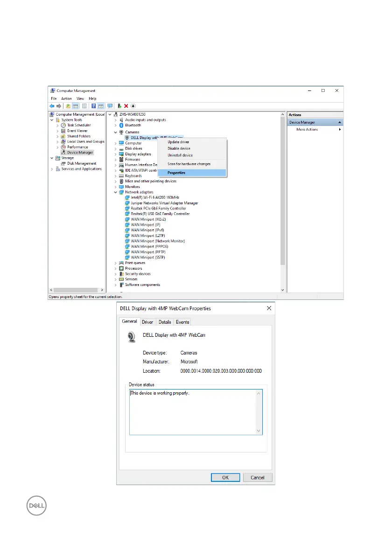Click the Print queues printer icon
This screenshot has height=556, width=392.
click(x=121, y=263)
